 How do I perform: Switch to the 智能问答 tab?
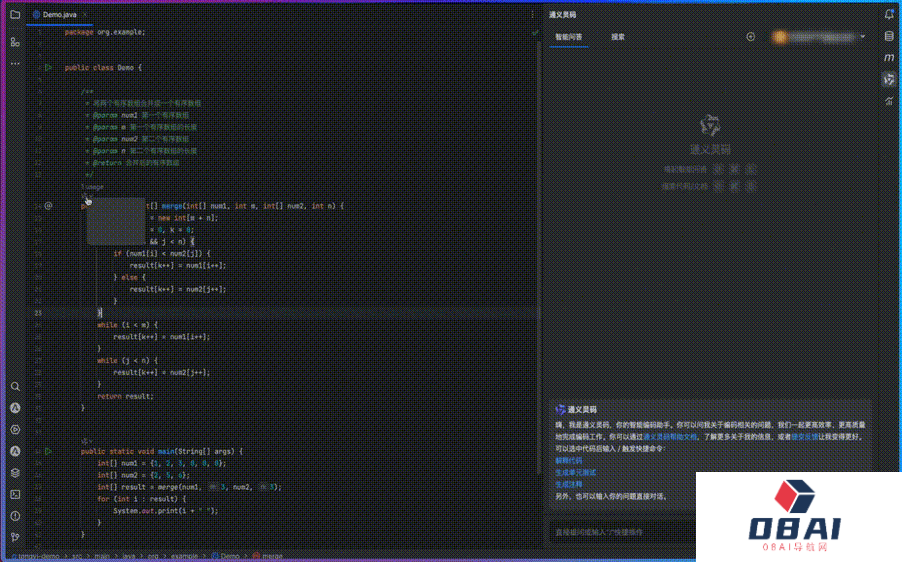569,37
